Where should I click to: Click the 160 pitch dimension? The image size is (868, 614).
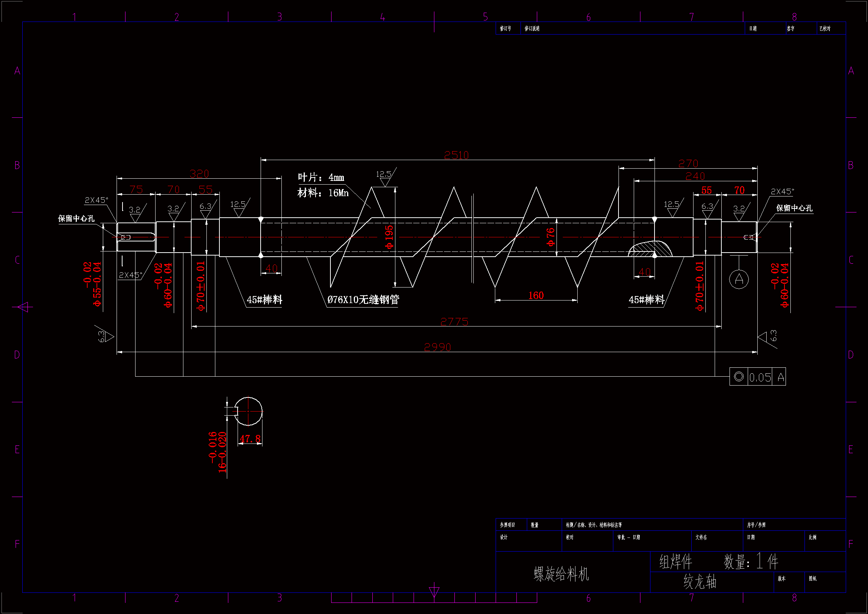tap(536, 295)
